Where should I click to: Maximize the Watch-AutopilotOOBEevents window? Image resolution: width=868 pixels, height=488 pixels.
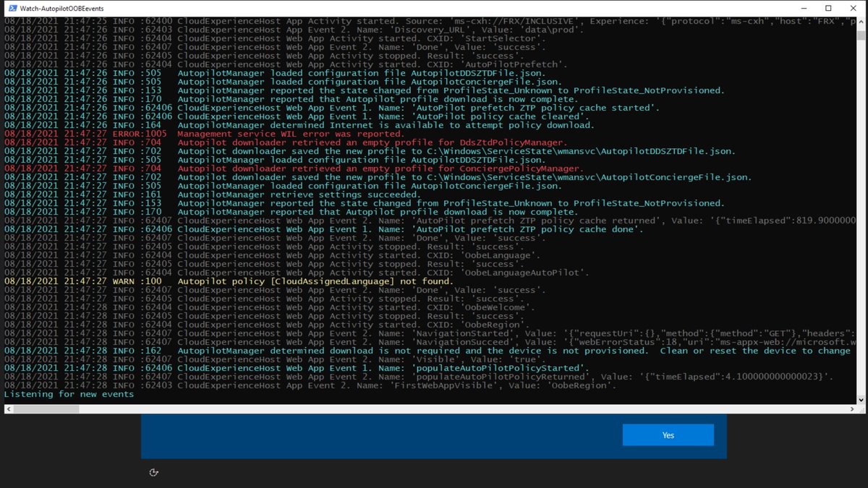(828, 8)
